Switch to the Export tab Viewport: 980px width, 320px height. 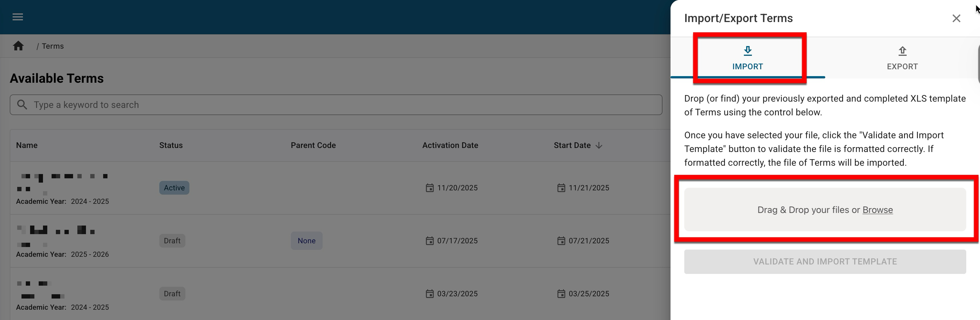point(902,58)
